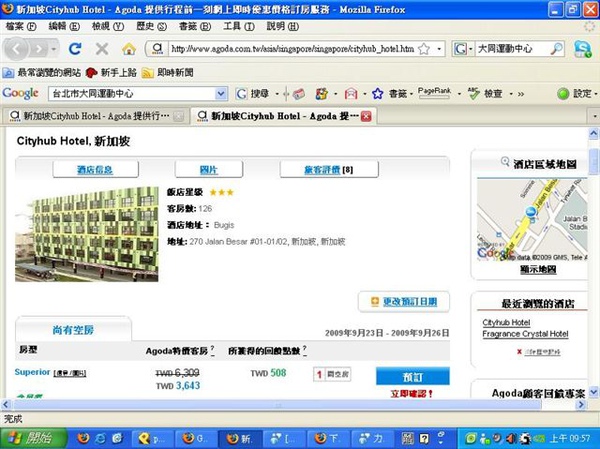
Task: Open the 工具 menu
Action: click(x=239, y=26)
